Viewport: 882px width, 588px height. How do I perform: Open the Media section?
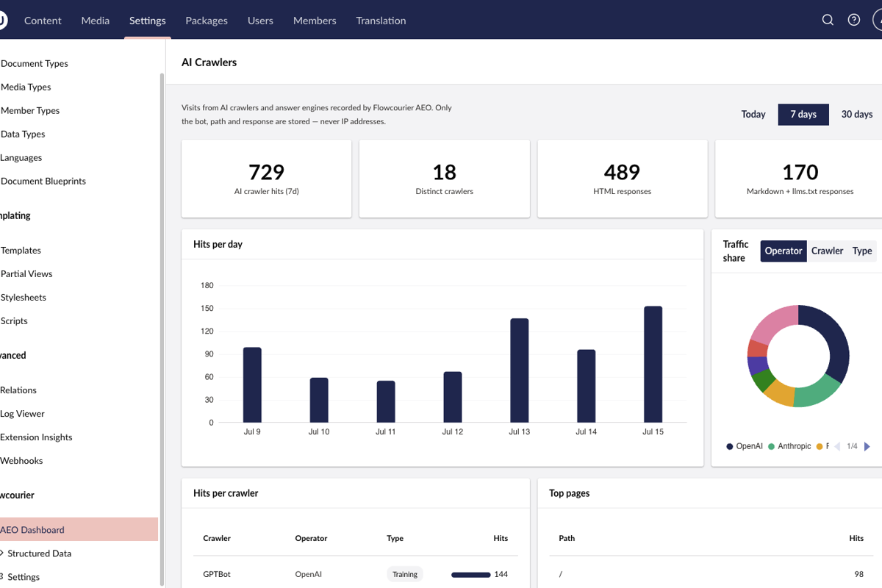coord(96,21)
